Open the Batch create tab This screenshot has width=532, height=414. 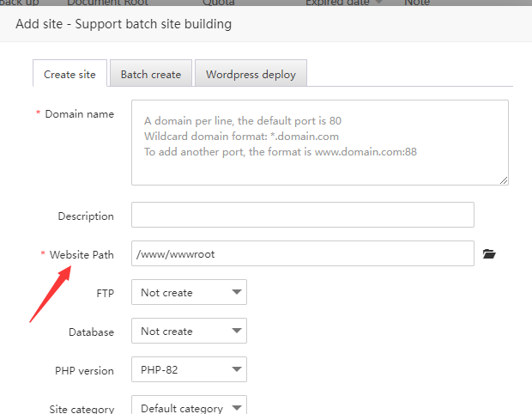click(151, 74)
